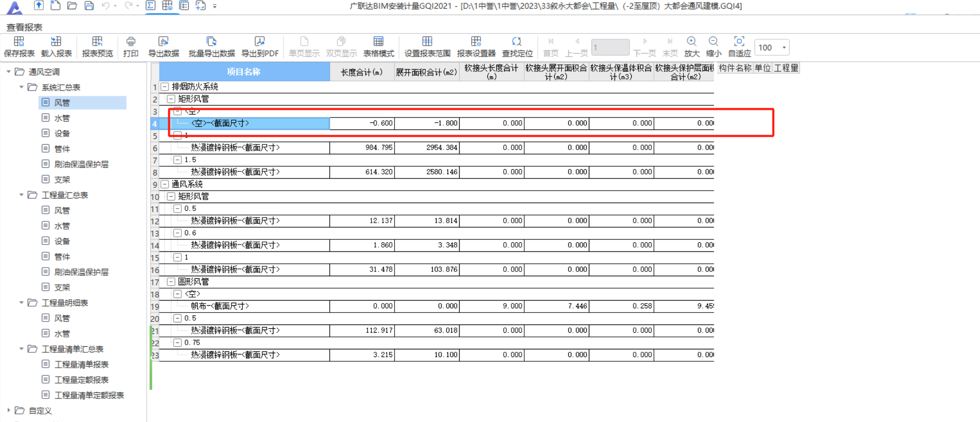
Task: Open the 100 zoom percentage dropdown
Action: pyautogui.click(x=784, y=47)
